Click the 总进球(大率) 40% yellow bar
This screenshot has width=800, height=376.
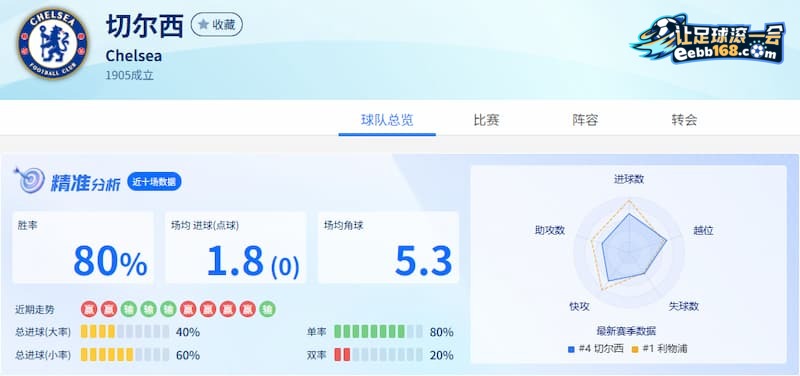[x=125, y=332]
